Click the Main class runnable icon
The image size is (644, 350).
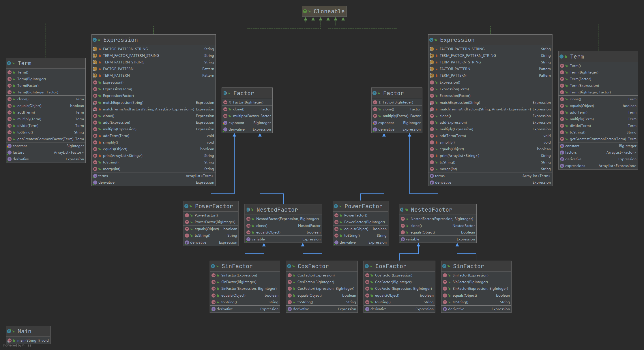tap(9, 331)
